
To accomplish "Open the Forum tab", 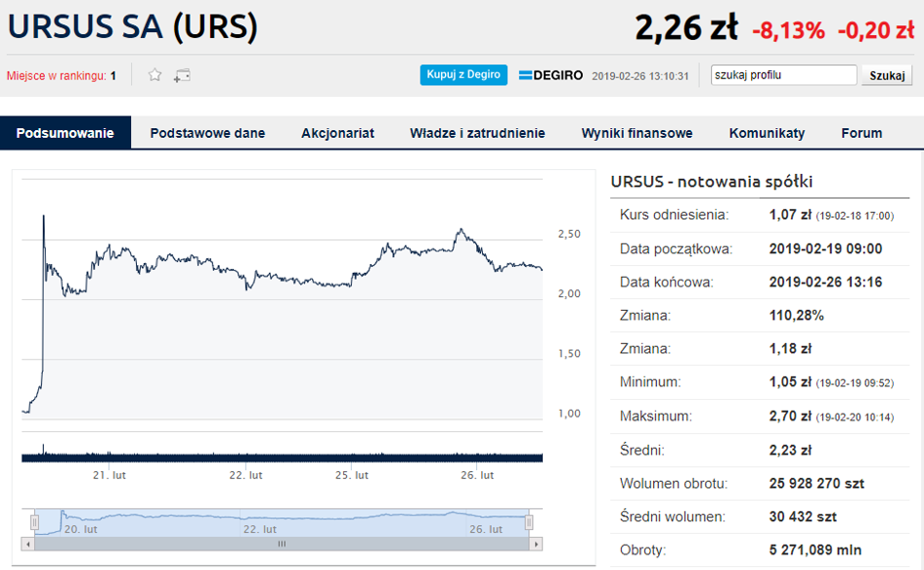I will pos(861,133).
